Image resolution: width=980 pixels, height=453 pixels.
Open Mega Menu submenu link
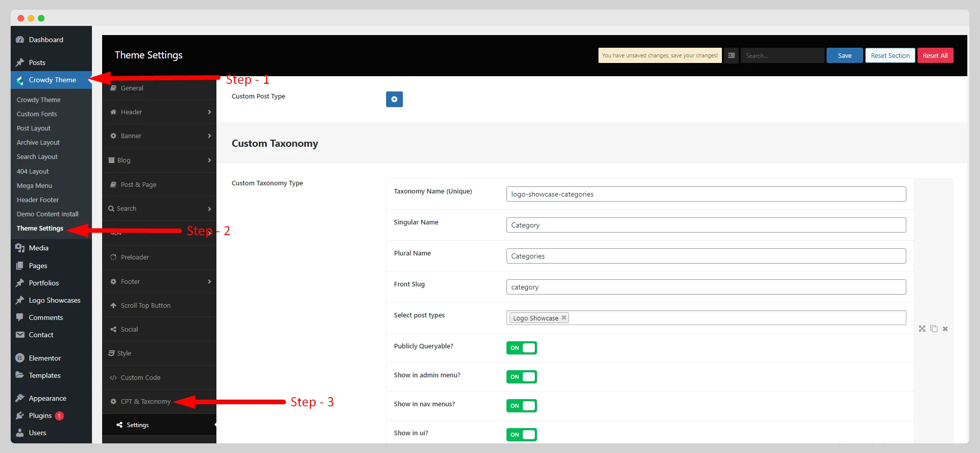point(34,186)
